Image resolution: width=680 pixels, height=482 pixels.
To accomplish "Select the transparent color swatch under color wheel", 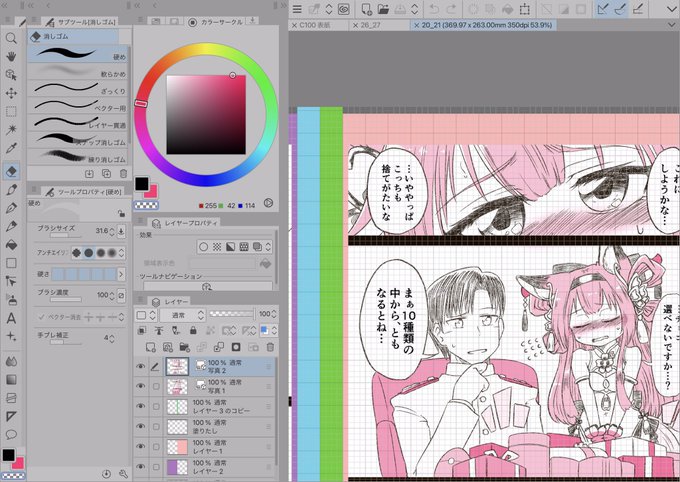I will [146, 206].
